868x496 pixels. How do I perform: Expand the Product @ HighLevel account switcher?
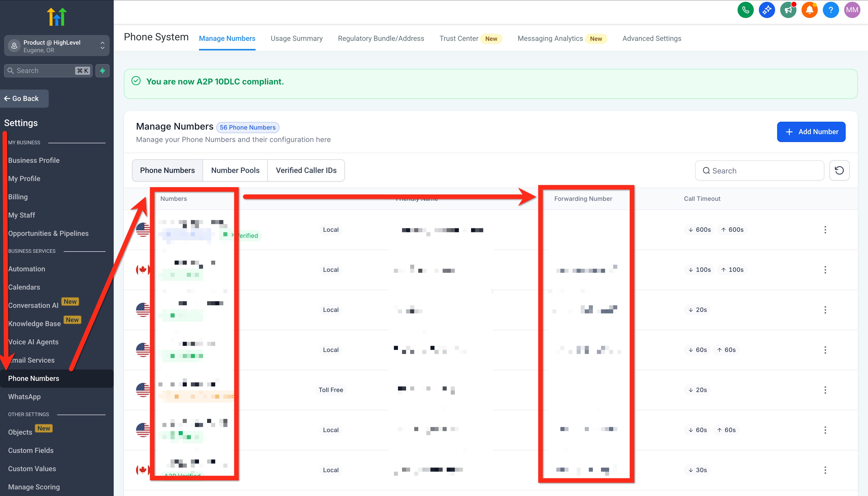(57, 46)
